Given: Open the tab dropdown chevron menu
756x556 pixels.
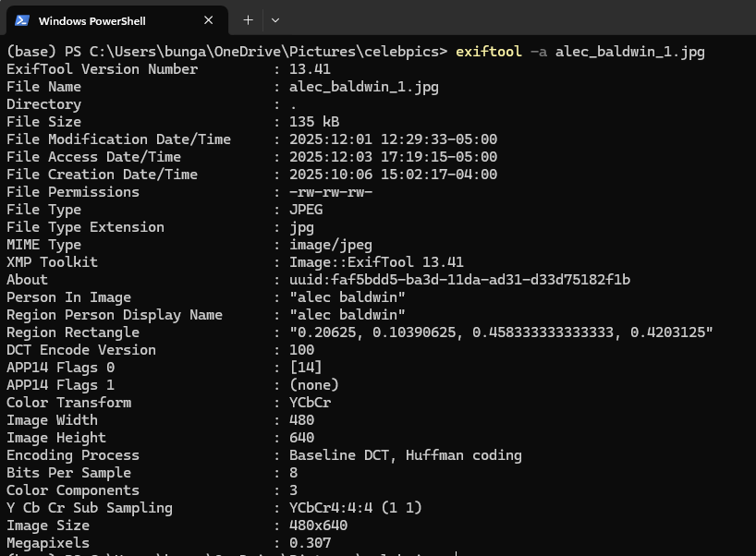Looking at the screenshot, I should tap(274, 19).
